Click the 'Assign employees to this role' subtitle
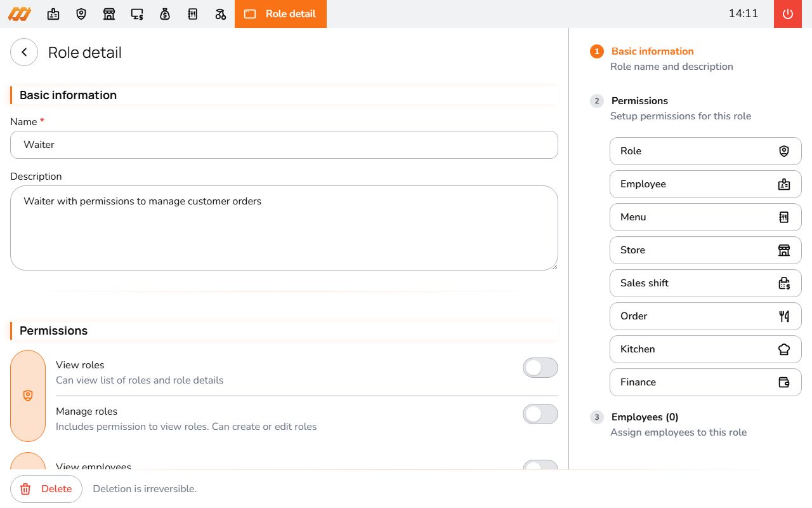812x508 pixels. point(679,432)
